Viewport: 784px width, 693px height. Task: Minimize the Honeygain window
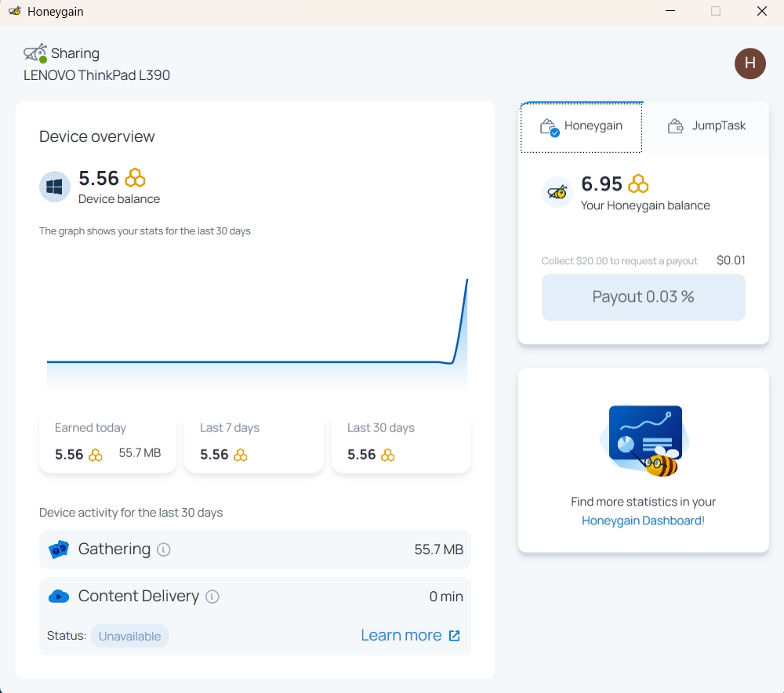pos(670,11)
